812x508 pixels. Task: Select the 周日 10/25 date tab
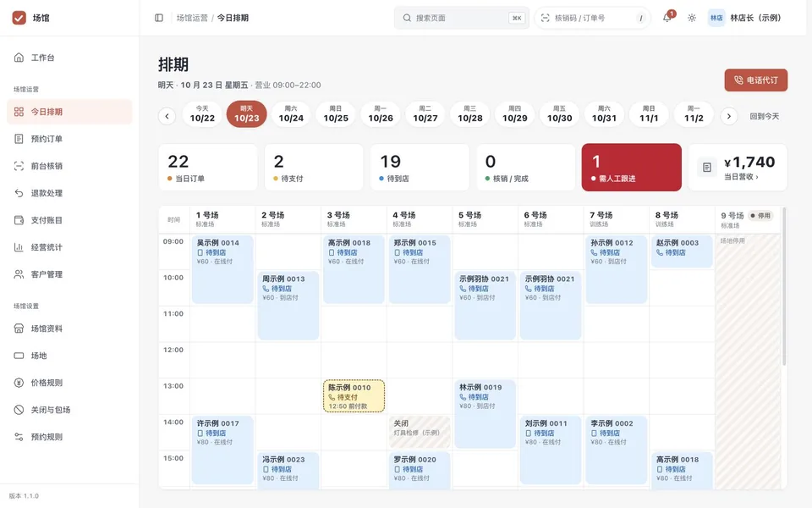pyautogui.click(x=336, y=114)
